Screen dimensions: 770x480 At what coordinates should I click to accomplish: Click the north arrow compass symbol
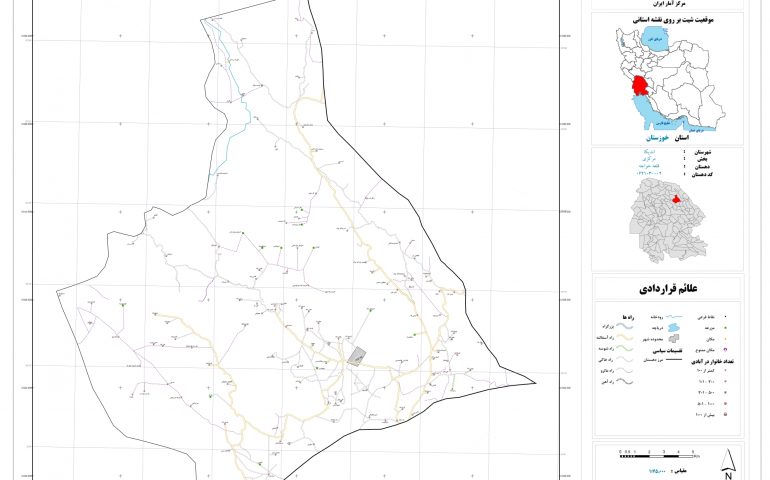(x=729, y=460)
